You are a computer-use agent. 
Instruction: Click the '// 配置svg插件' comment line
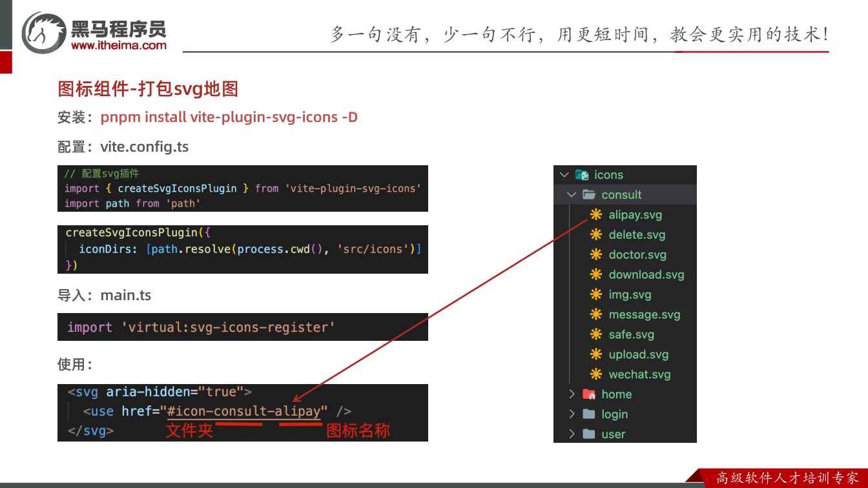coord(101,174)
